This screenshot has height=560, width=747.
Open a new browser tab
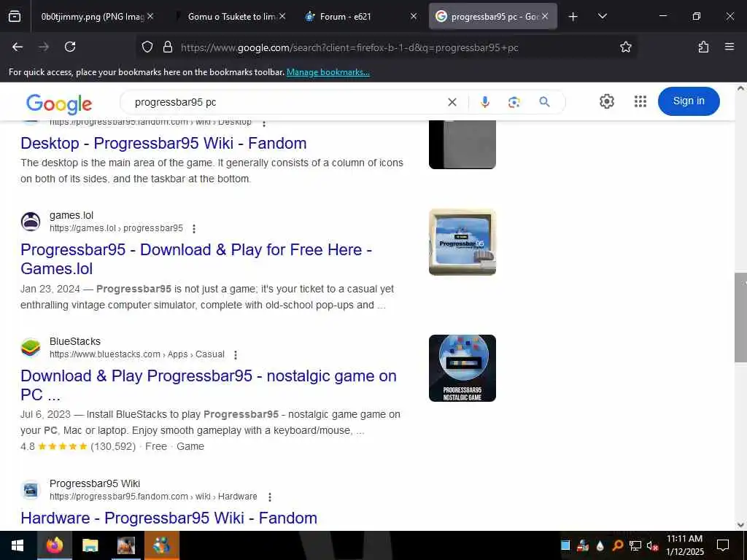pyautogui.click(x=573, y=17)
